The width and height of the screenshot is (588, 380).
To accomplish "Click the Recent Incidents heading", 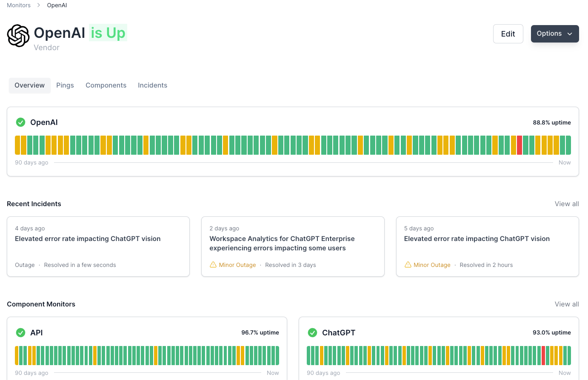I will [x=34, y=204].
